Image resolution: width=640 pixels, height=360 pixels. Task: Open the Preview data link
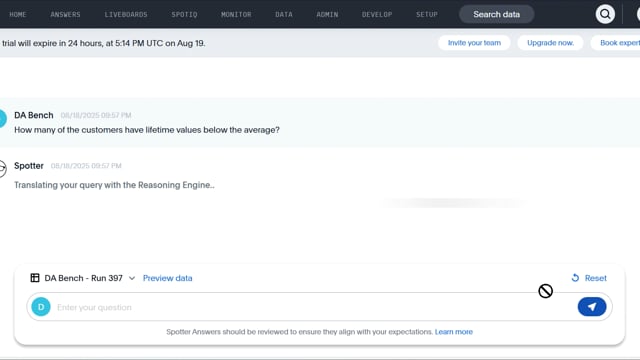coord(167,278)
